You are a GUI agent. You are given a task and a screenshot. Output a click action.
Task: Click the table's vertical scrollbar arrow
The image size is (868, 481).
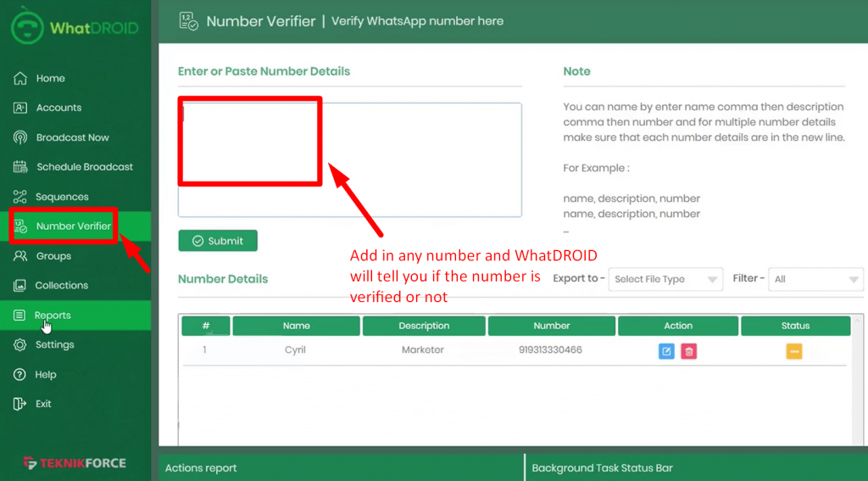point(858,321)
